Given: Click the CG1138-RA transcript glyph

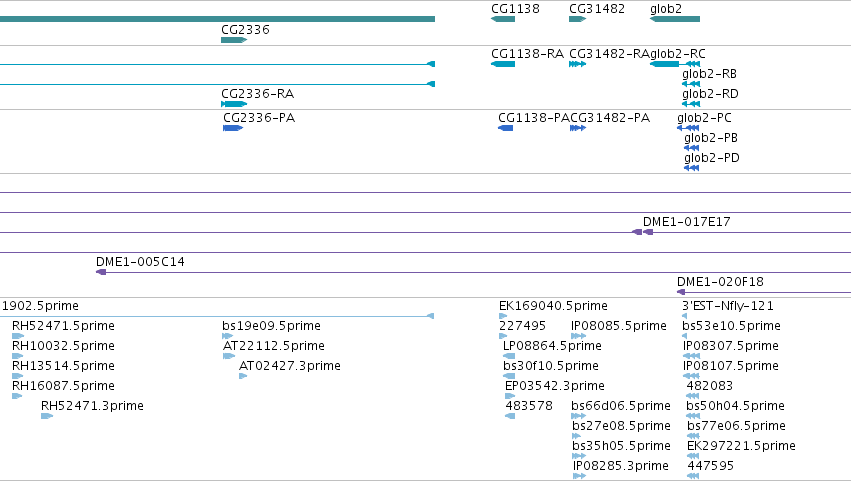Looking at the screenshot, I should point(503,64).
